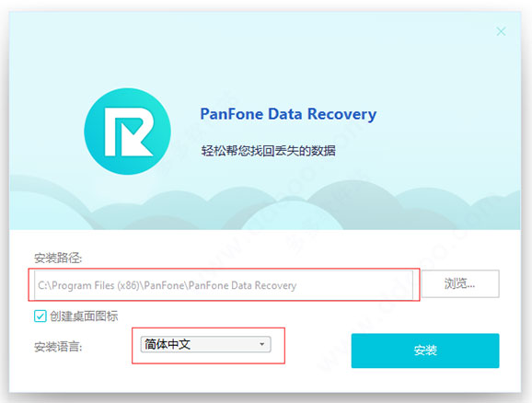Click the PanFone Data Recovery title

click(x=288, y=114)
